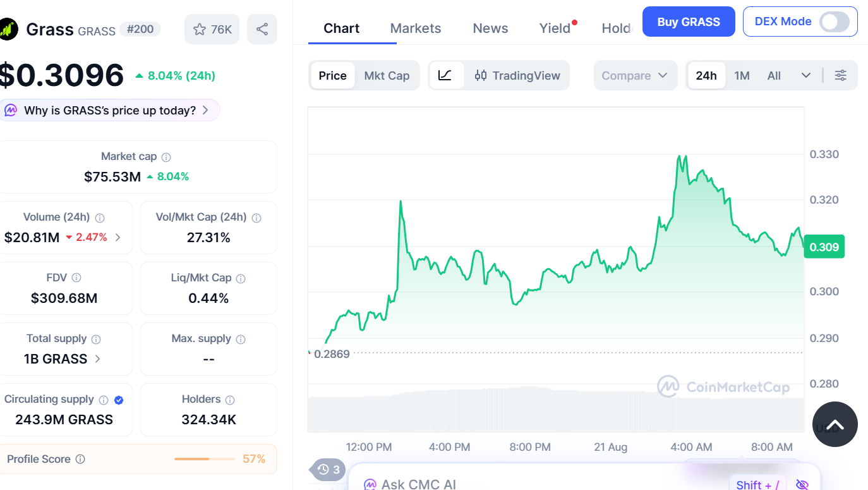The image size is (868, 490).
Task: Select the Mkt Cap chart view
Action: pyautogui.click(x=387, y=75)
